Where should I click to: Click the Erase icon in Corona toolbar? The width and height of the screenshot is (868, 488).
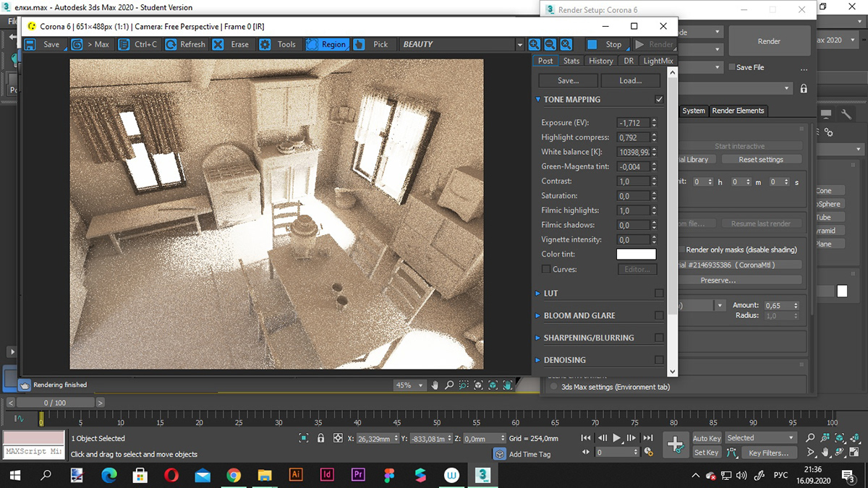pyautogui.click(x=218, y=45)
